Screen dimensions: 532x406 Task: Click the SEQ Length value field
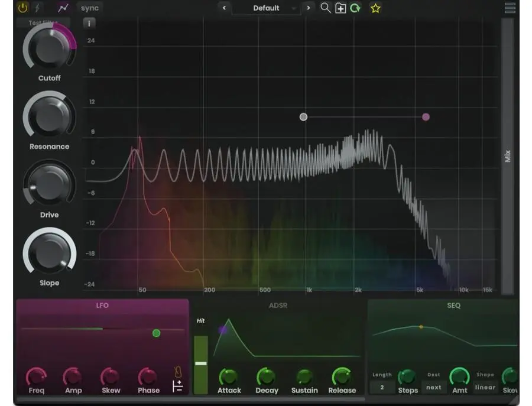click(x=382, y=387)
